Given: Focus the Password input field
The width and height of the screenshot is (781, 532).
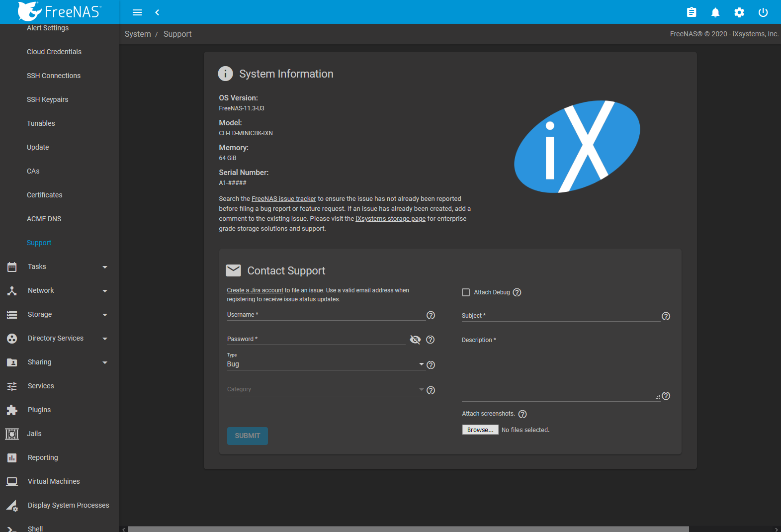Looking at the screenshot, I should (x=316, y=339).
